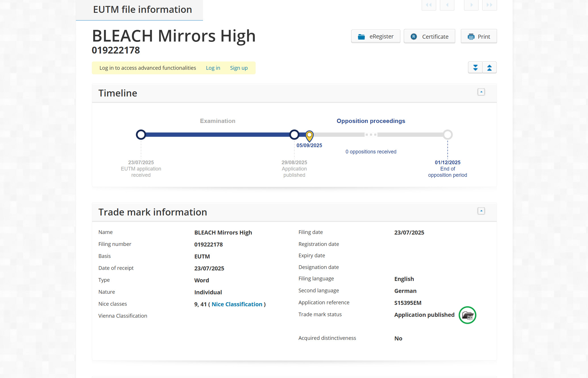Click the Type value Word
The image size is (588, 378).
click(x=202, y=280)
